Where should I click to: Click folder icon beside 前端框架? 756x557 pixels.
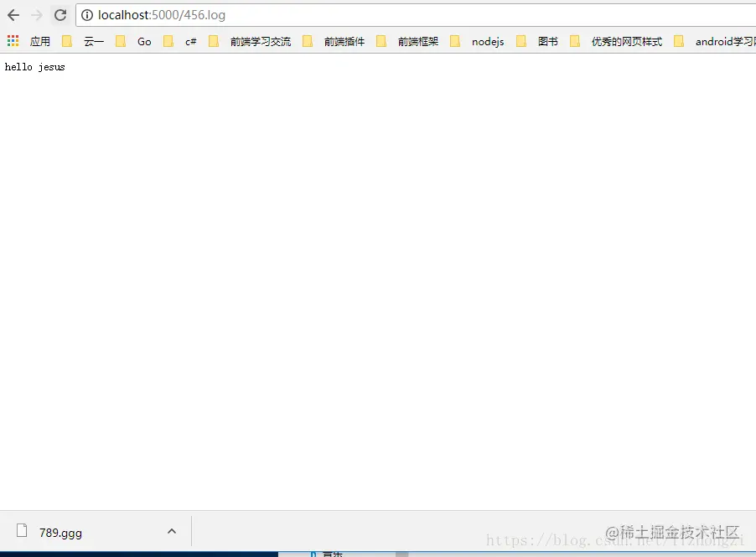tap(381, 41)
